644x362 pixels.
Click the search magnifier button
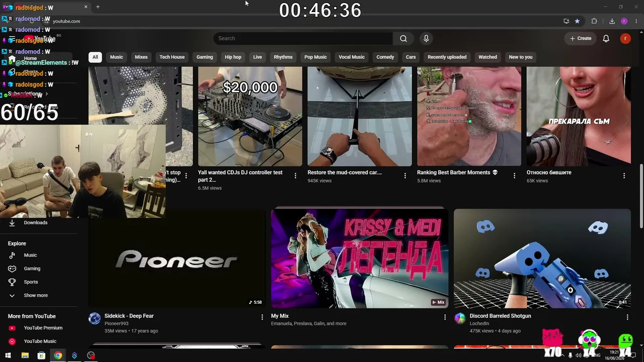pos(404,39)
